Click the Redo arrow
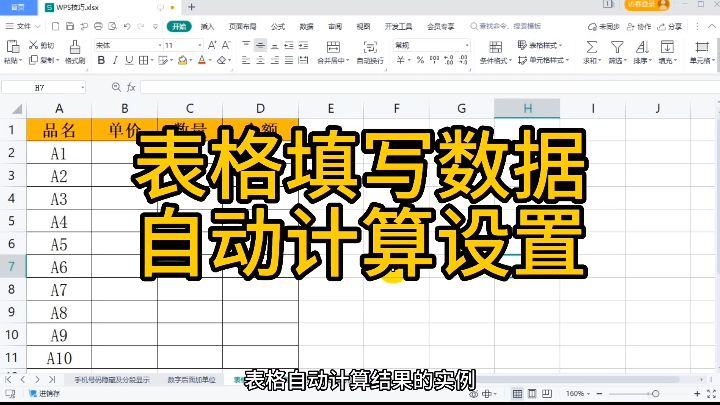The image size is (720, 405). (x=141, y=26)
